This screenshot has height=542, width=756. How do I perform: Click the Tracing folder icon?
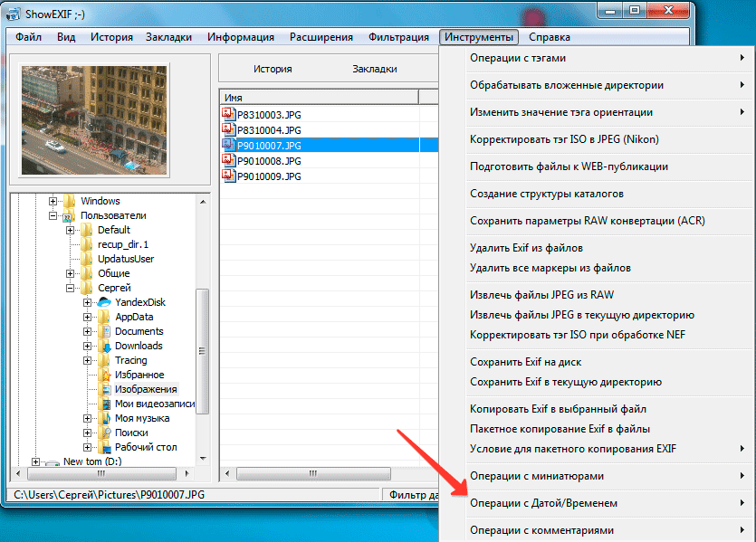(104, 360)
